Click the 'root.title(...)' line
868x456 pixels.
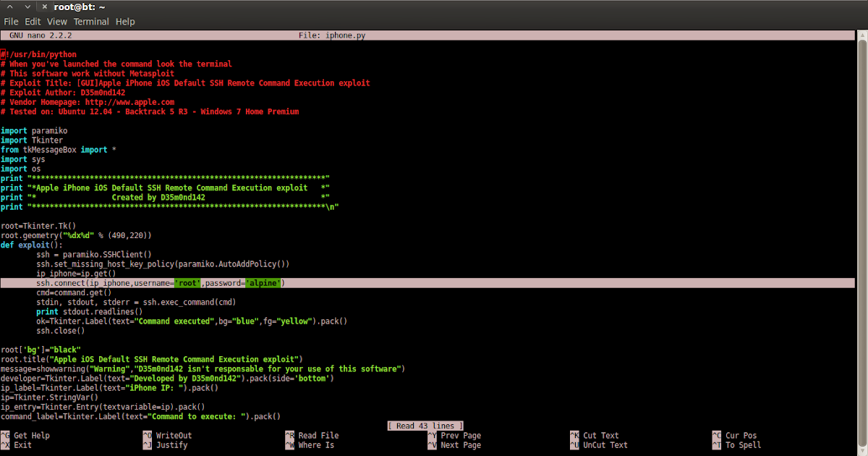click(x=151, y=359)
